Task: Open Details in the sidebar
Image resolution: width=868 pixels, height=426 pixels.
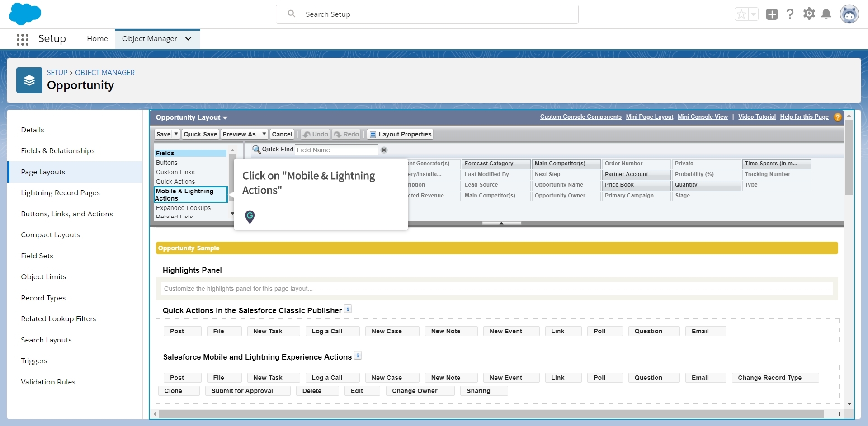Action: (x=33, y=130)
